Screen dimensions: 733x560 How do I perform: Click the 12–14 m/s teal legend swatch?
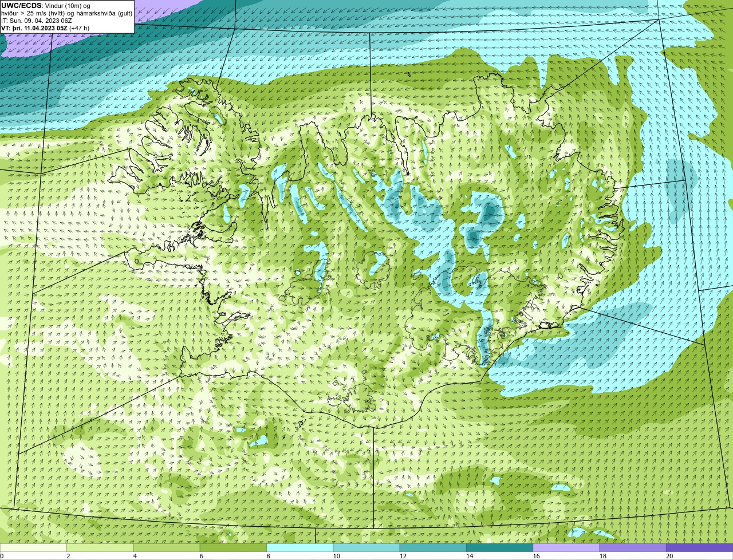[433, 547]
